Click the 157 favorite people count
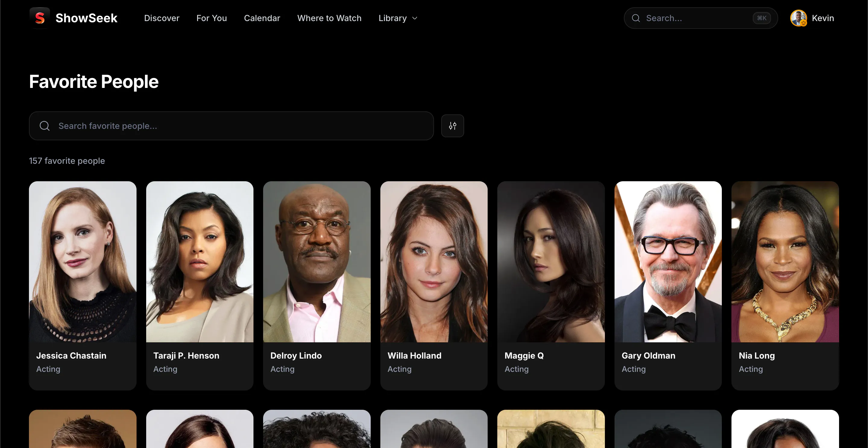The image size is (868, 448). pyautogui.click(x=67, y=161)
